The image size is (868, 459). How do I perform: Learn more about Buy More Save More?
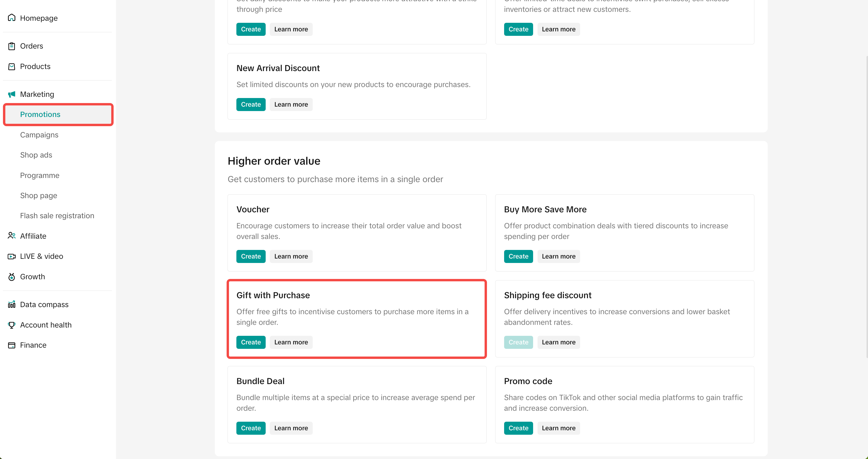[x=558, y=256]
